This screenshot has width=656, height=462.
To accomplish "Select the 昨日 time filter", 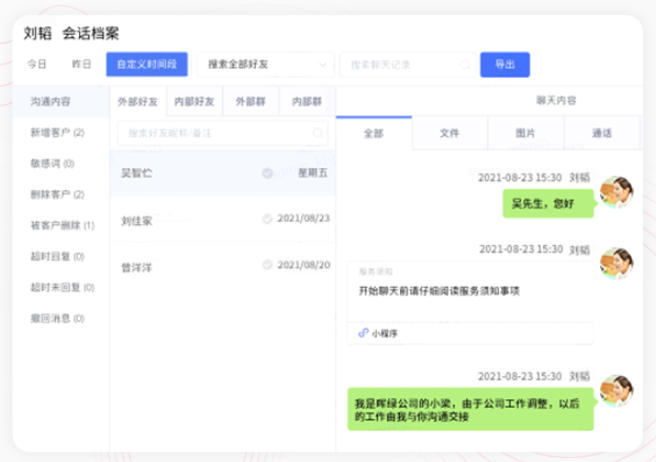I will point(81,64).
